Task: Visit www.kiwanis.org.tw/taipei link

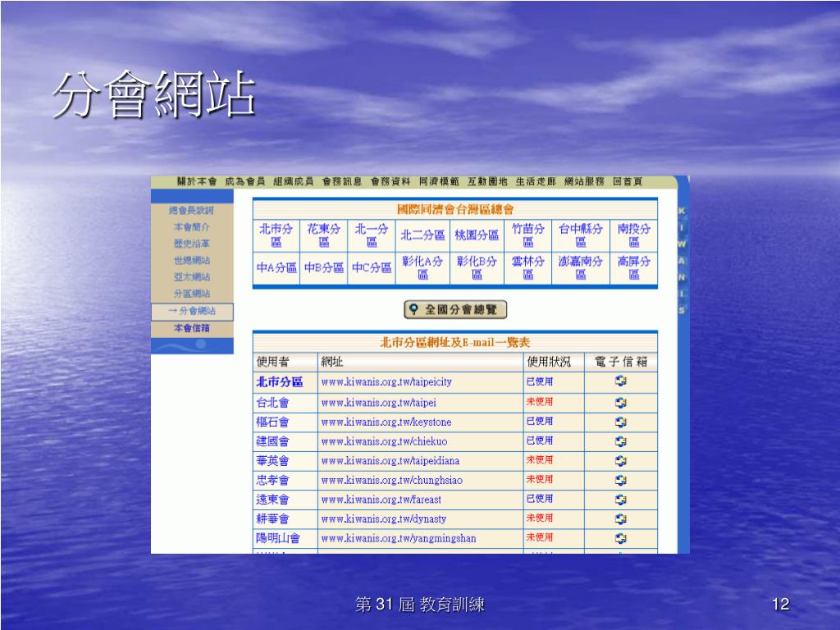Action: (x=379, y=402)
